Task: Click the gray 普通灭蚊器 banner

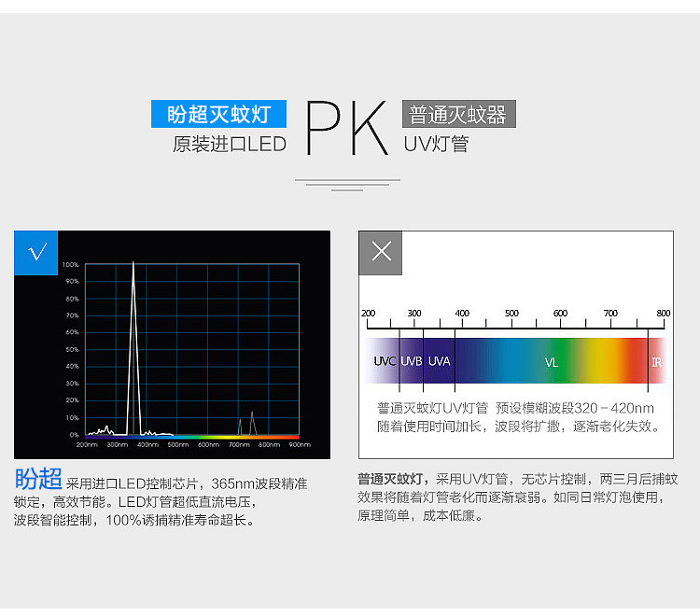Action: [459, 114]
